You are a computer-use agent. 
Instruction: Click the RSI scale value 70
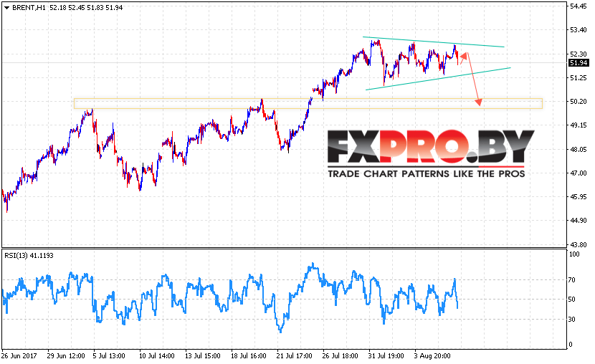(573, 280)
